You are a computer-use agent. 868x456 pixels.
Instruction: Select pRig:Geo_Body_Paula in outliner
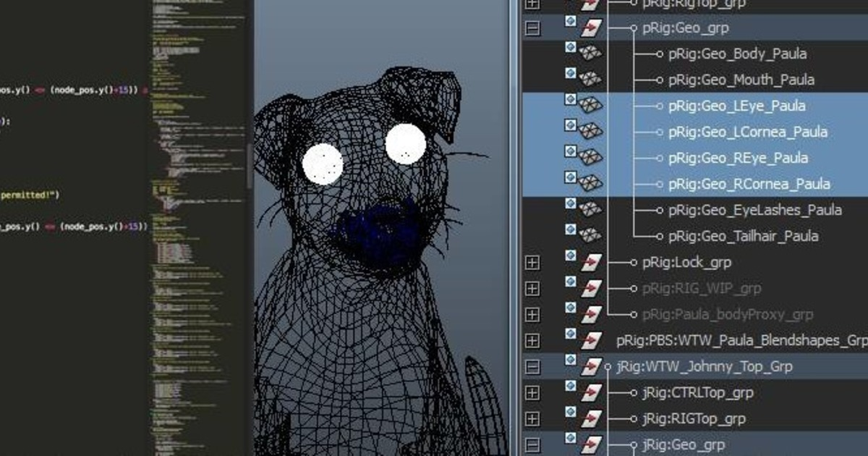[737, 54]
